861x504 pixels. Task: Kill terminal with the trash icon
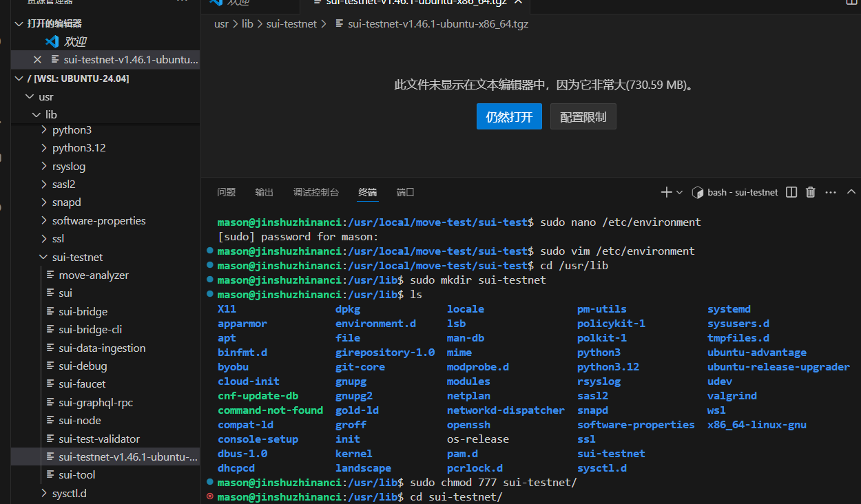pos(811,192)
